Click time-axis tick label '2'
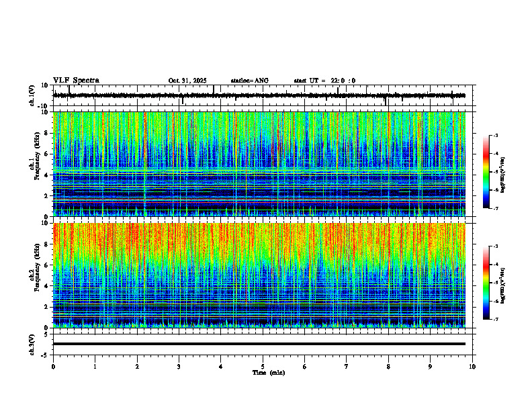Viewport: 532px width, 411px height. tap(137, 367)
